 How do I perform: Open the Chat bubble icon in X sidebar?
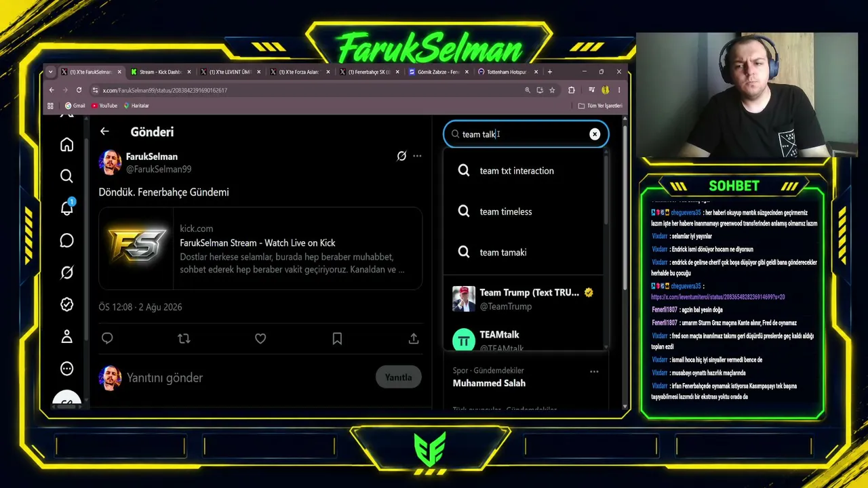(x=66, y=241)
